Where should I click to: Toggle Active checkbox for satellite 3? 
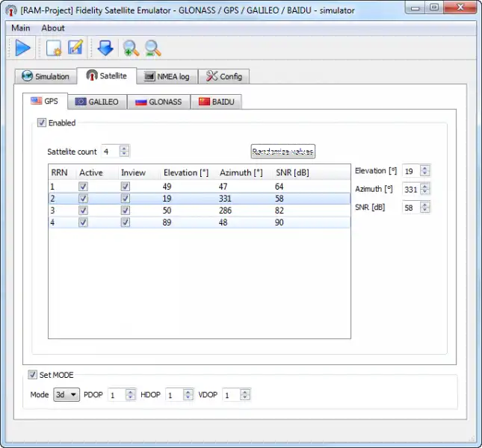pyautogui.click(x=83, y=211)
